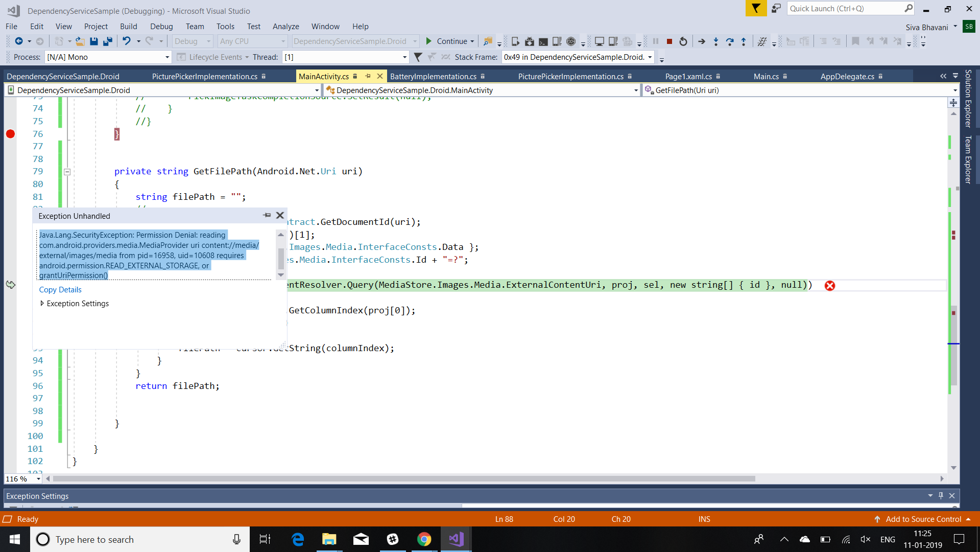Open the Build menu

129,27
